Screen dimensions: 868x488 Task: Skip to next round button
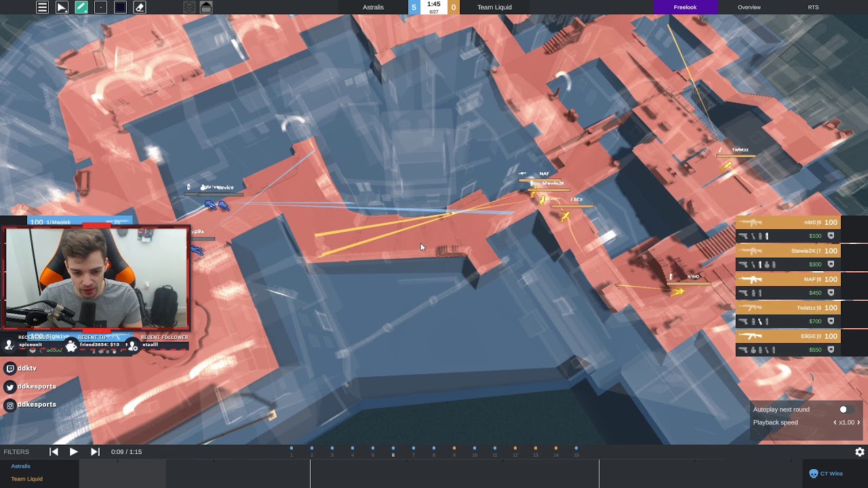95,451
